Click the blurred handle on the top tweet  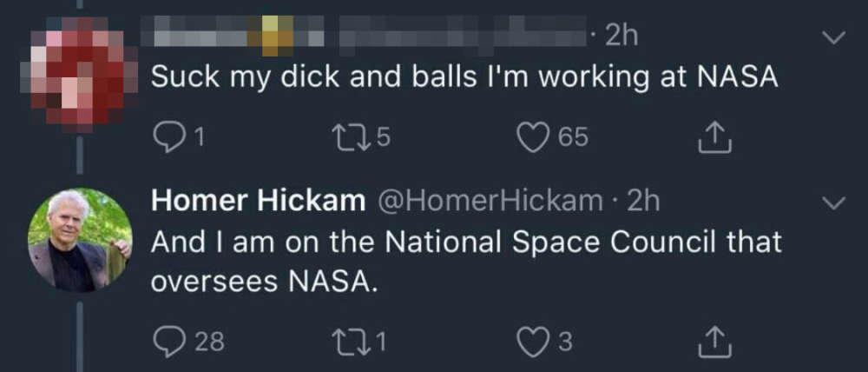pos(460,36)
